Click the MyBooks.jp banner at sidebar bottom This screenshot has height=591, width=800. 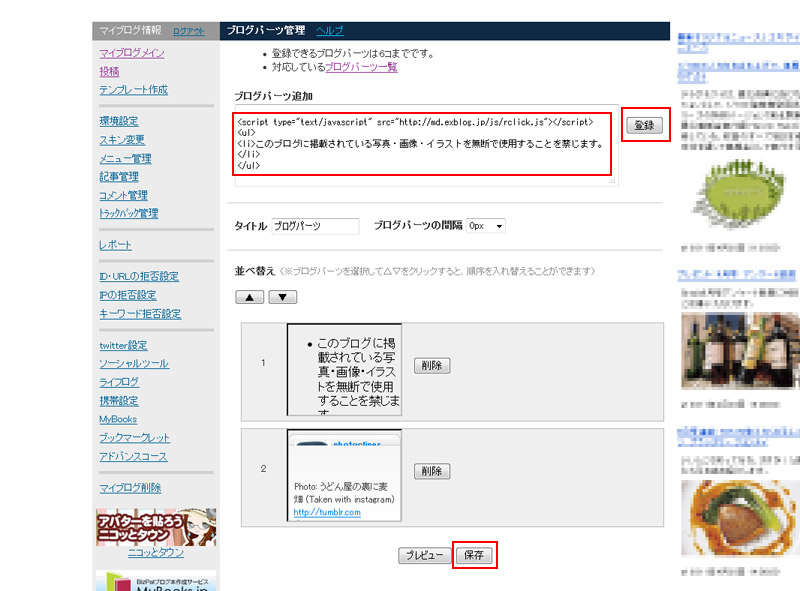tap(156, 581)
